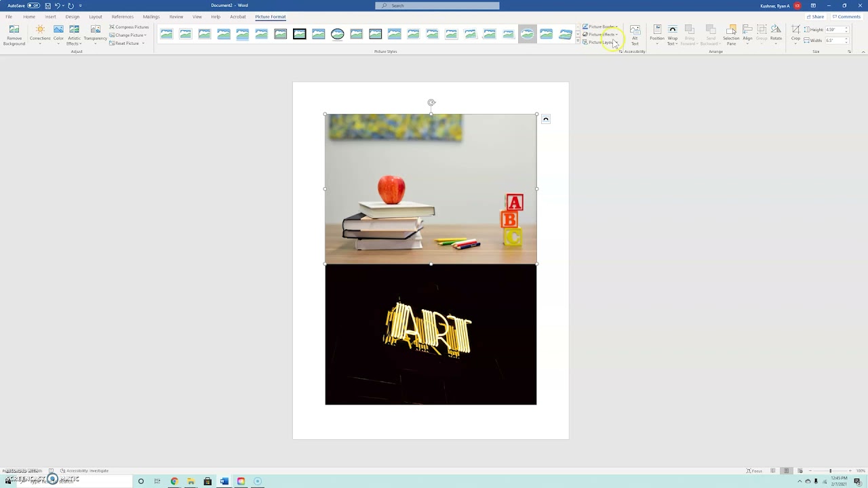This screenshot has height=488, width=868.
Task: Open the Picture Layout menu
Action: click(600, 42)
